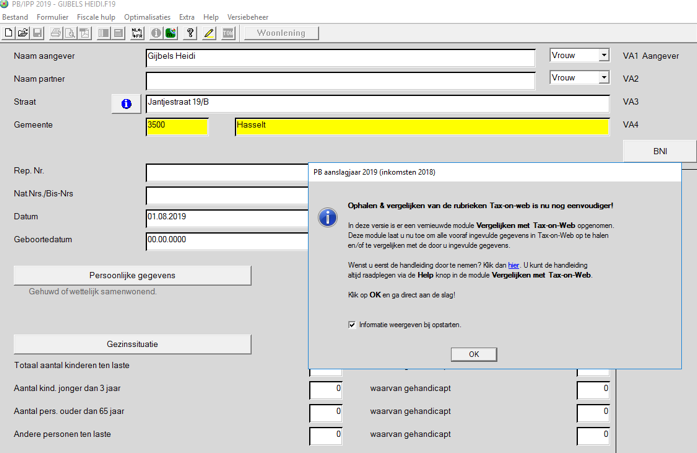Image resolution: width=697 pixels, height=453 pixels.
Task: Open the Bestand menu
Action: 14,17
